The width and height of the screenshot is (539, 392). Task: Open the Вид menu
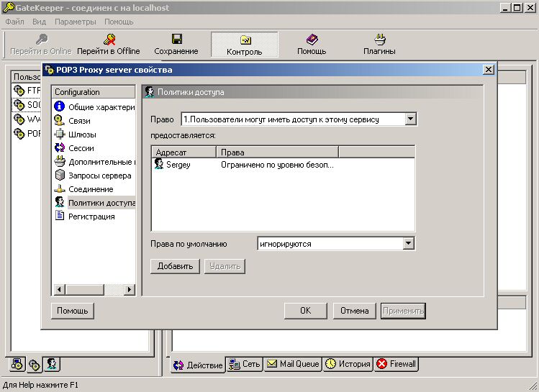point(39,22)
